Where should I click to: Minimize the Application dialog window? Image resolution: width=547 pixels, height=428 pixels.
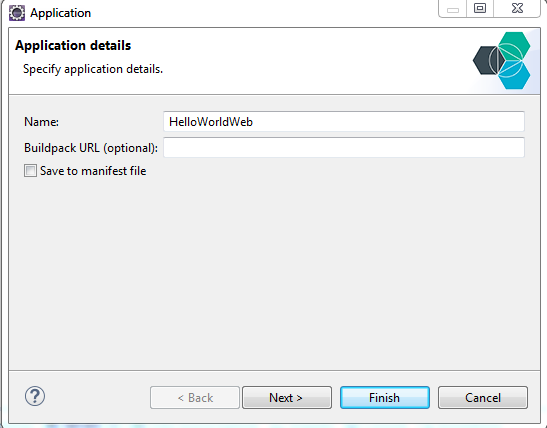pyautogui.click(x=453, y=9)
